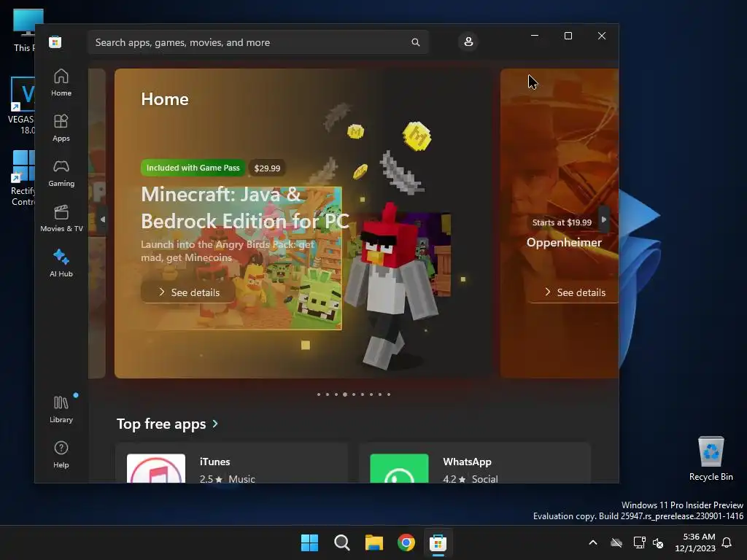Select the last carousel page dot

(389, 394)
